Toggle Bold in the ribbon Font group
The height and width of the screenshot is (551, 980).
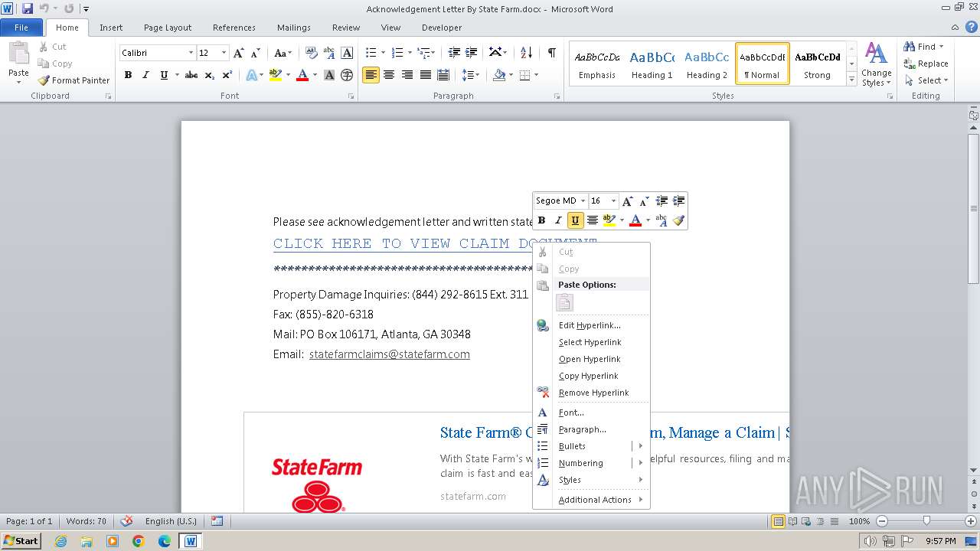128,75
